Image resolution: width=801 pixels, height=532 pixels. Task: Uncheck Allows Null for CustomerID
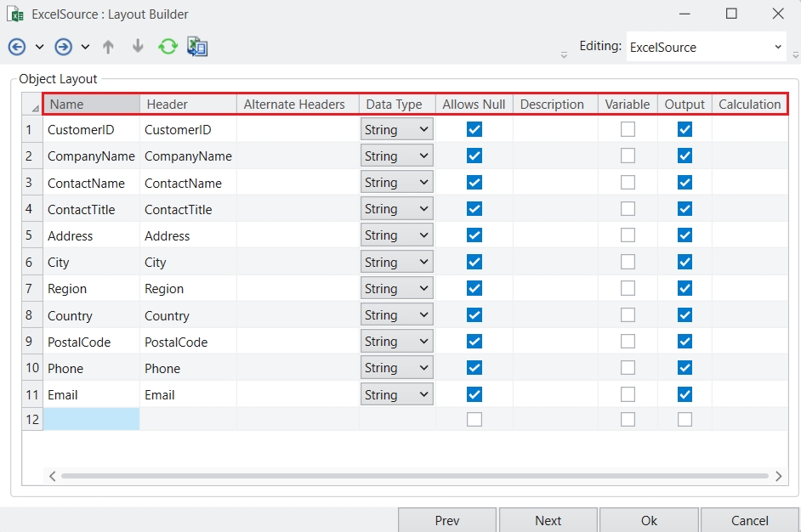pyautogui.click(x=474, y=130)
